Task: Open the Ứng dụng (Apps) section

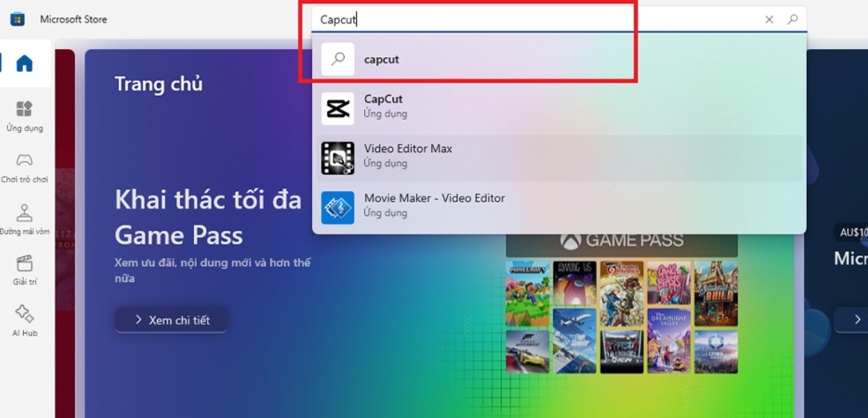Action: pos(25,116)
